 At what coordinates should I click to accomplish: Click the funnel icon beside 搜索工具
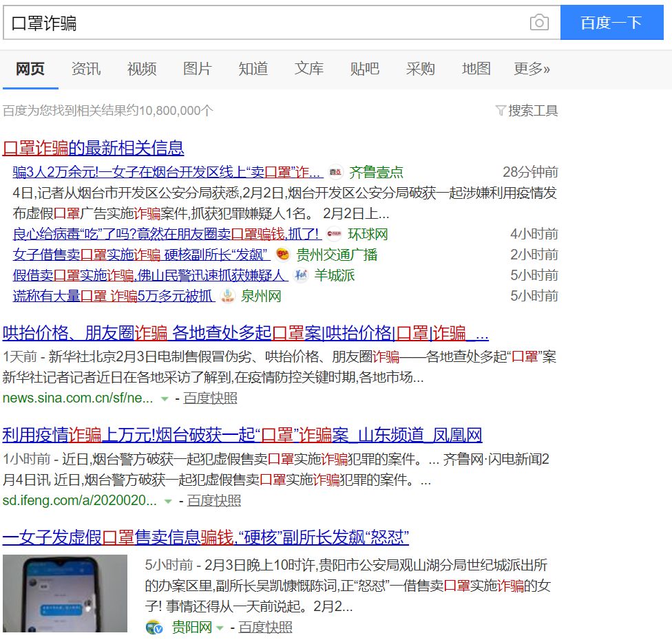click(501, 111)
